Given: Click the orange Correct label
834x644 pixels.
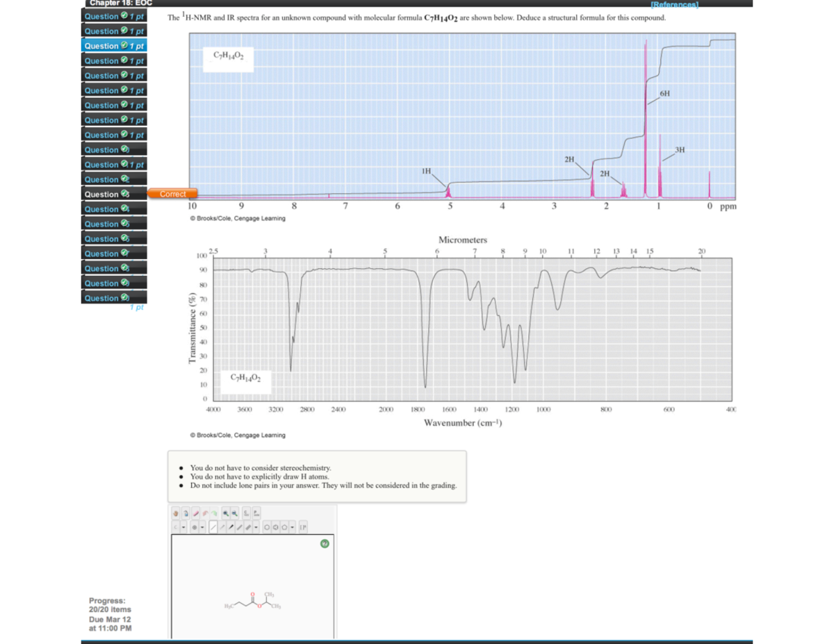Looking at the screenshot, I should point(172,195).
